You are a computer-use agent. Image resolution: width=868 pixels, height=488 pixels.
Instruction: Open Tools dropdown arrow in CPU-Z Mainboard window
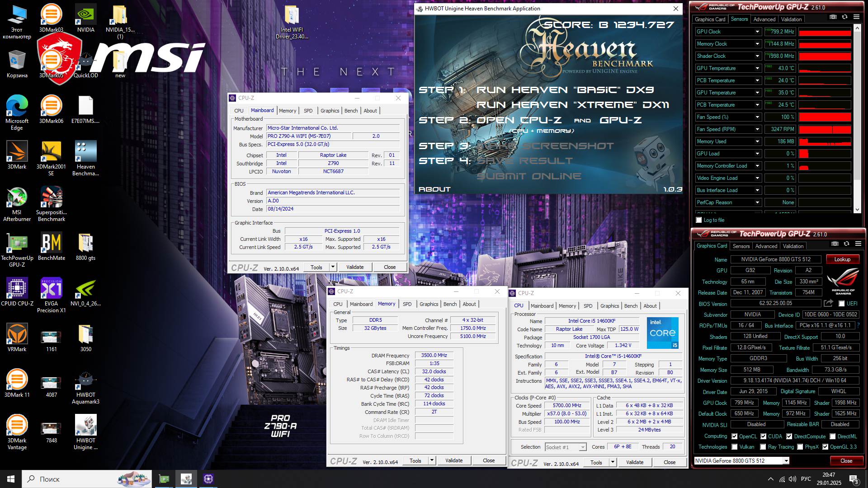(x=333, y=267)
